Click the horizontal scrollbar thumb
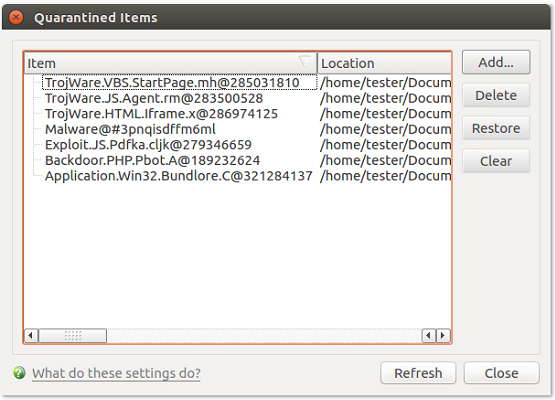This screenshot has width=555, height=400. (x=73, y=335)
